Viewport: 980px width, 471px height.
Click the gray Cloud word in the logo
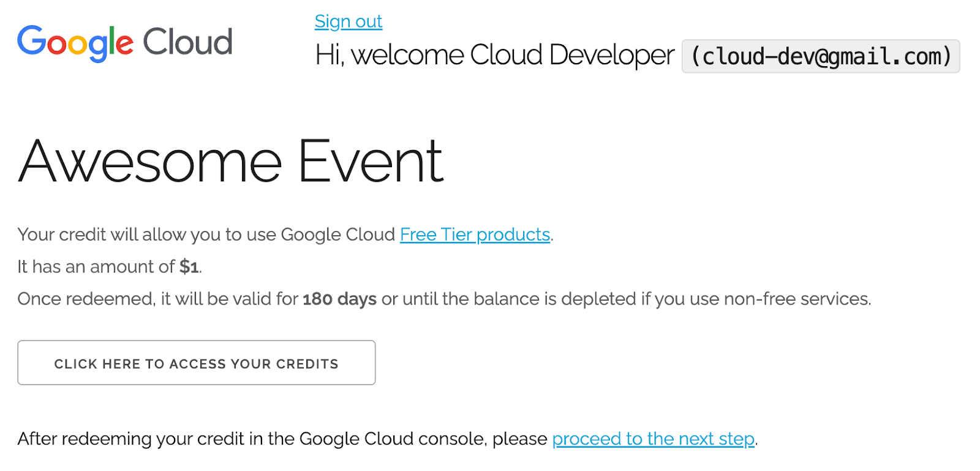point(187,42)
